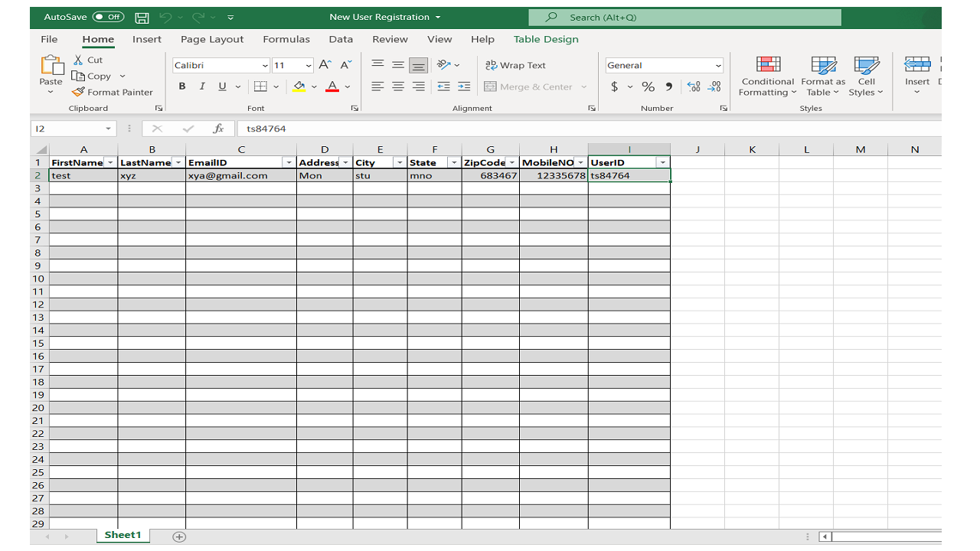This screenshot has width=980, height=551.
Task: Open the Formulas ribbon tab
Action: (x=286, y=39)
